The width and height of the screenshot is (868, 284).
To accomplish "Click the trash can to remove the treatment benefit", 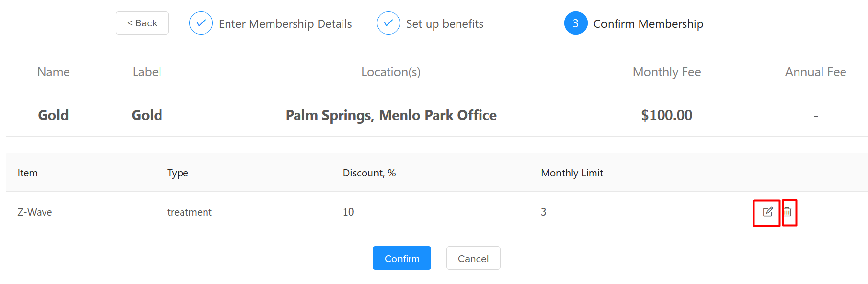I will [x=789, y=212].
